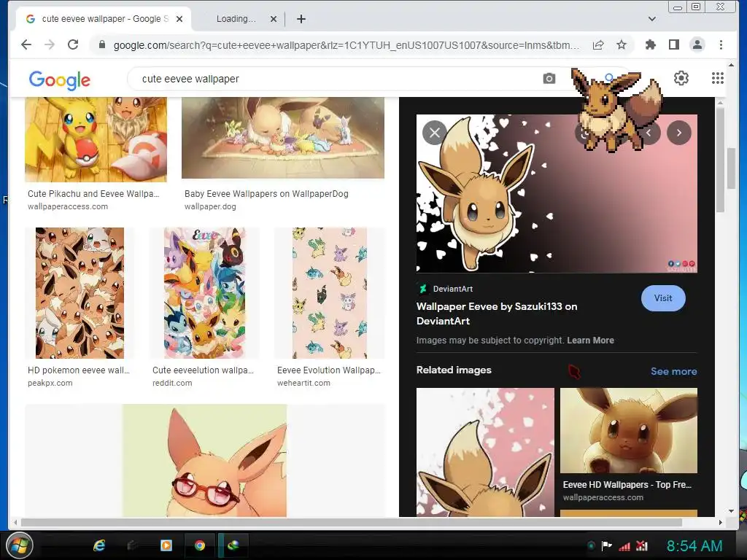Click the Chrome taskbar icon

pyautogui.click(x=200, y=545)
